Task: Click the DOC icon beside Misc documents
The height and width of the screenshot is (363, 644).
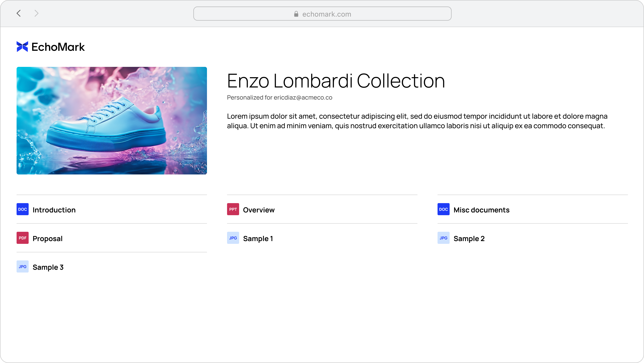Action: pyautogui.click(x=444, y=209)
